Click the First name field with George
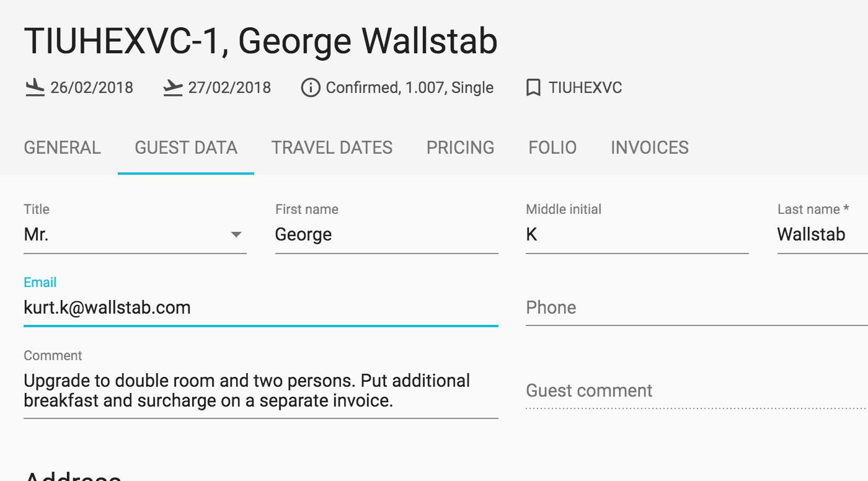 tap(387, 235)
